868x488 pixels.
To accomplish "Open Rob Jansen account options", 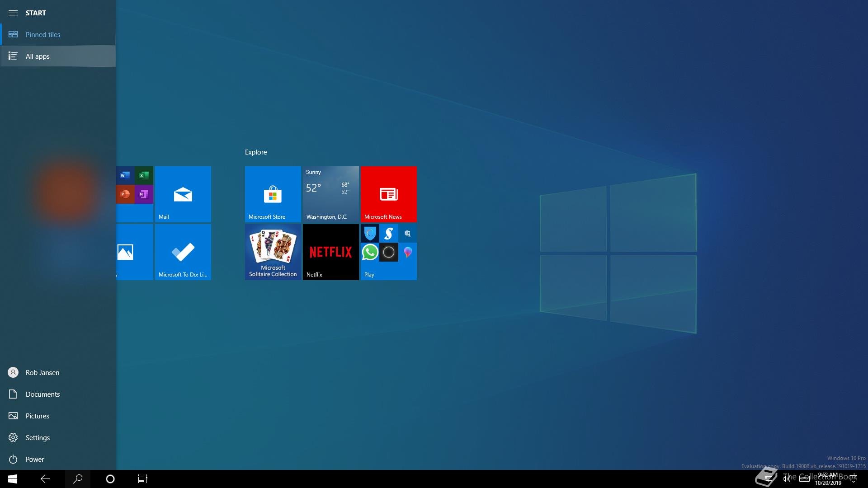I will pos(58,372).
